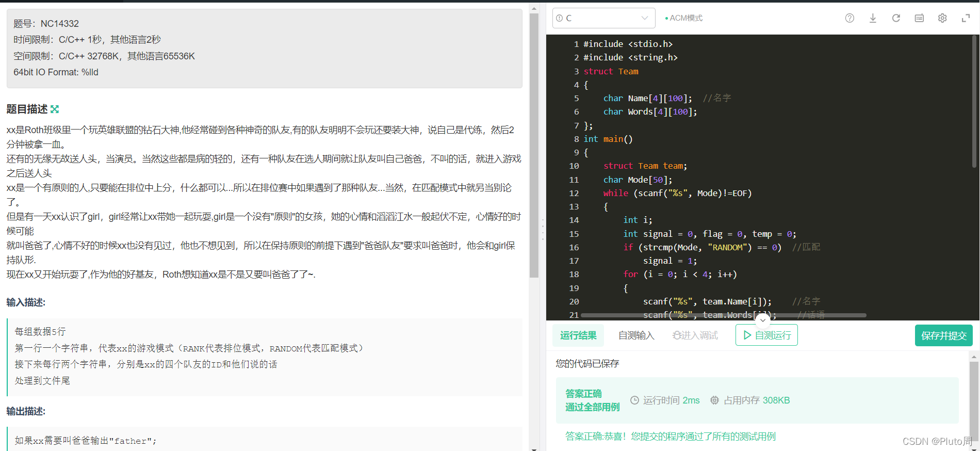Click the panel splitter drag handle
The image size is (980, 451).
pos(543,230)
